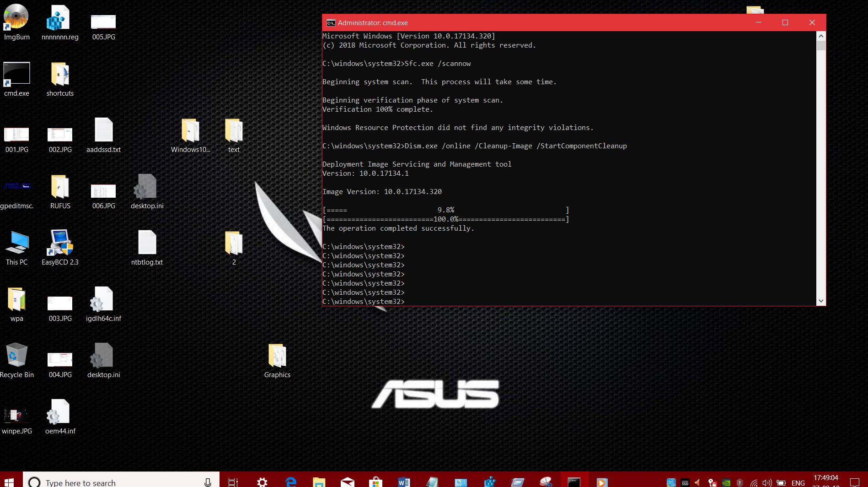
Task: Open the Mail app in taskbar
Action: 347,482
